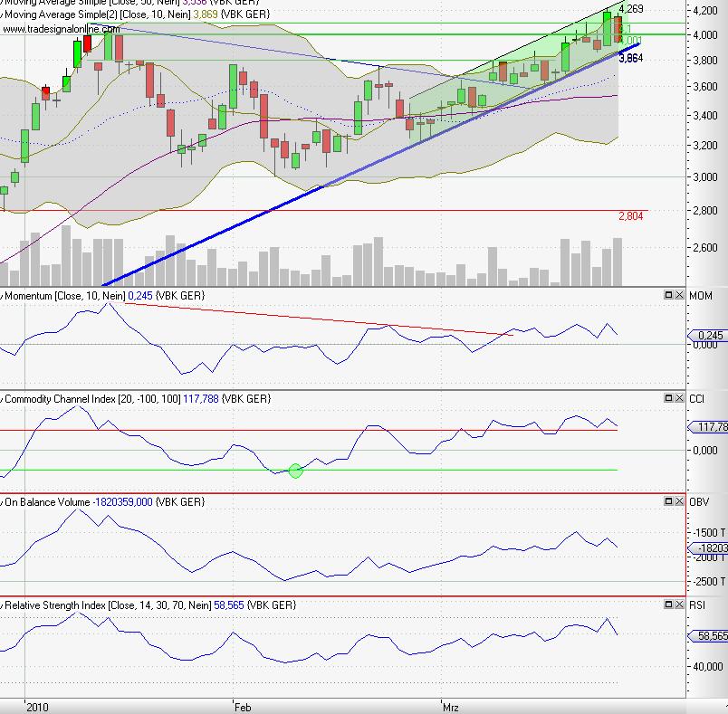Select the red 2,804 support level label
This screenshot has width=728, height=714.
[630, 216]
